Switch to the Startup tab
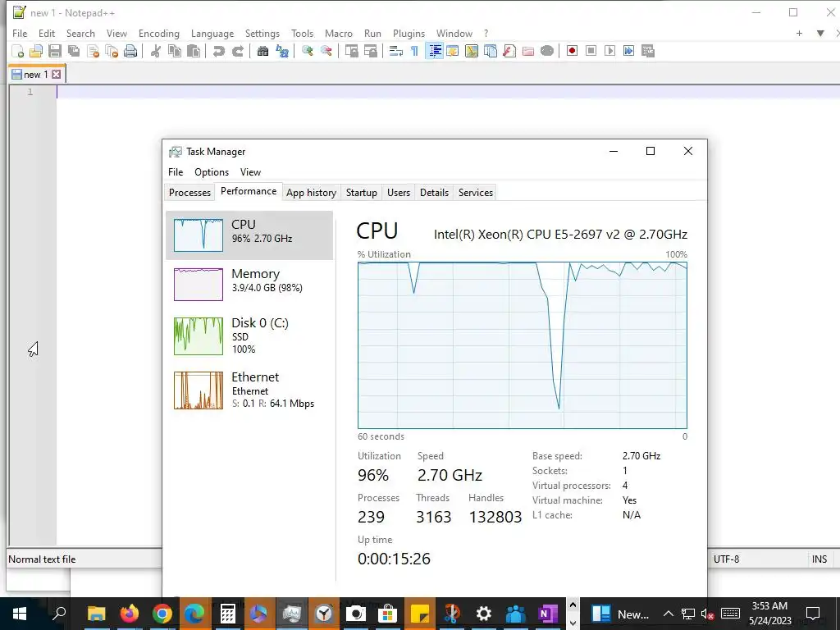 [x=362, y=192]
